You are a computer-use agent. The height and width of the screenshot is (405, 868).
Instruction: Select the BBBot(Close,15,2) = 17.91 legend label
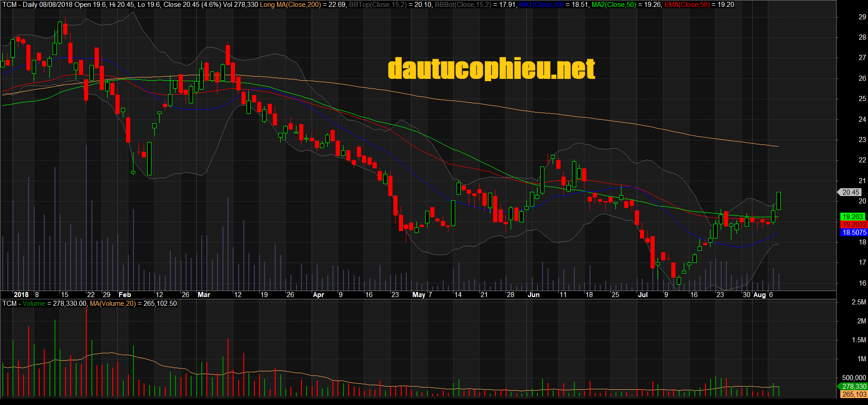pyautogui.click(x=476, y=5)
